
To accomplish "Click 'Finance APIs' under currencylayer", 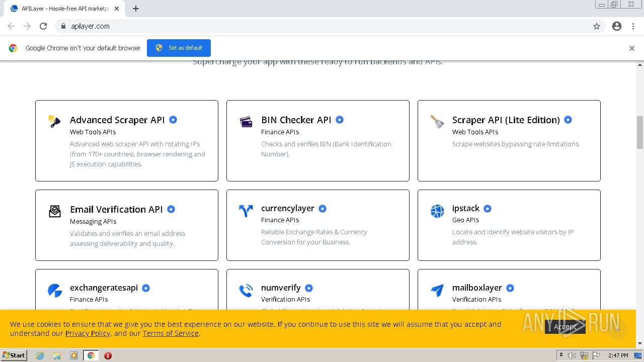I will tap(280, 220).
